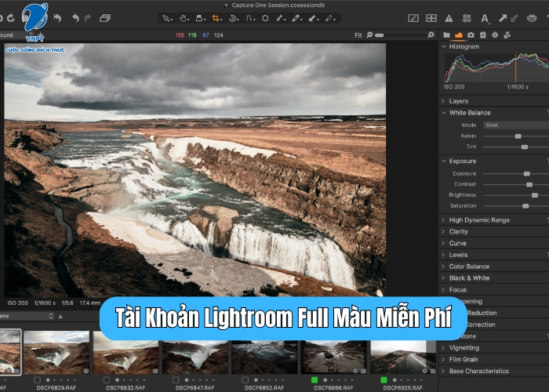Switch to the Library folder tool tab
This screenshot has height=392, width=549.
coord(446,34)
